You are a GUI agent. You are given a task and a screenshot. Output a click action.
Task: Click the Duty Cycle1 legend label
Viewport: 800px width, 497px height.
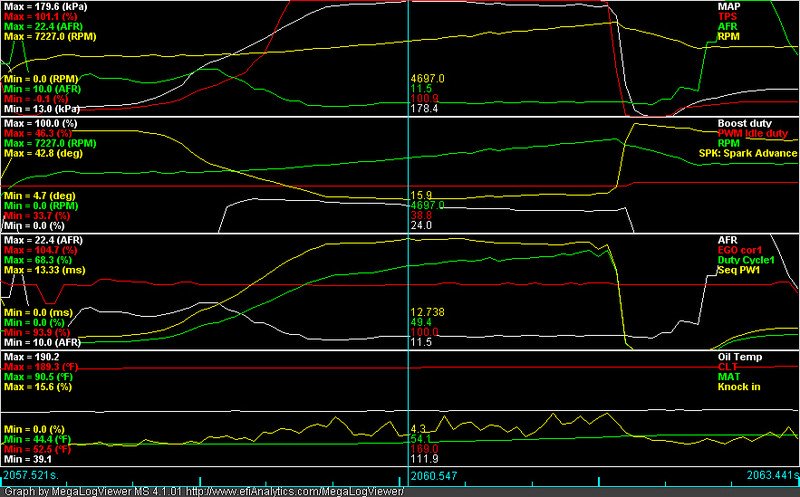point(746,260)
